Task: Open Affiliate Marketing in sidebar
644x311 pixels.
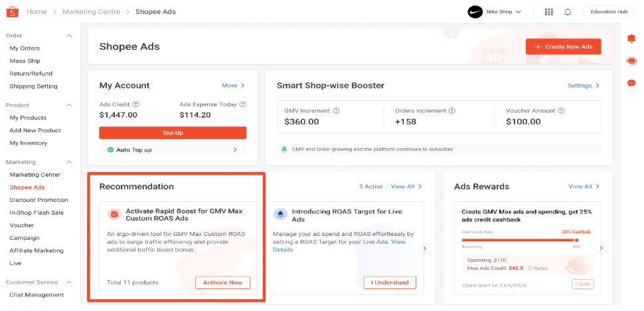Action: coord(37,251)
